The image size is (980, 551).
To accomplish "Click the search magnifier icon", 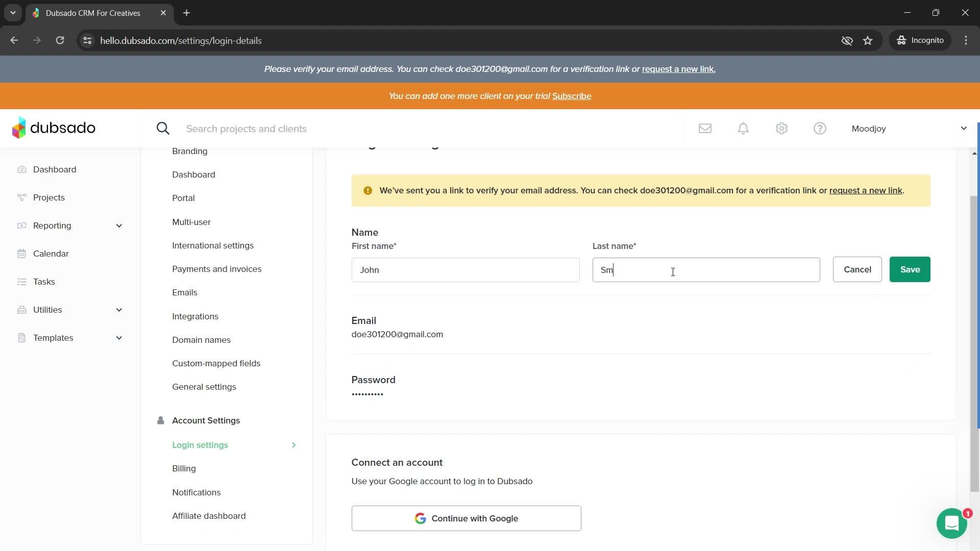I will pos(163,129).
